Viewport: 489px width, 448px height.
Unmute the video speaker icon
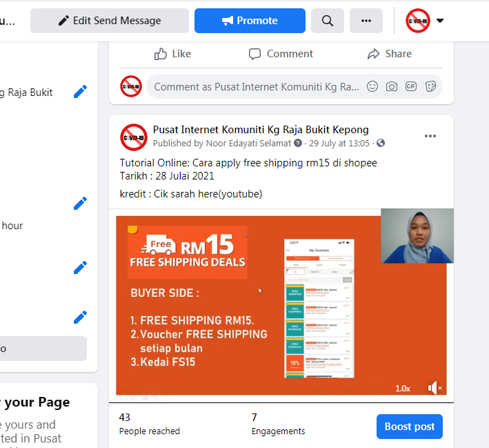(x=435, y=388)
